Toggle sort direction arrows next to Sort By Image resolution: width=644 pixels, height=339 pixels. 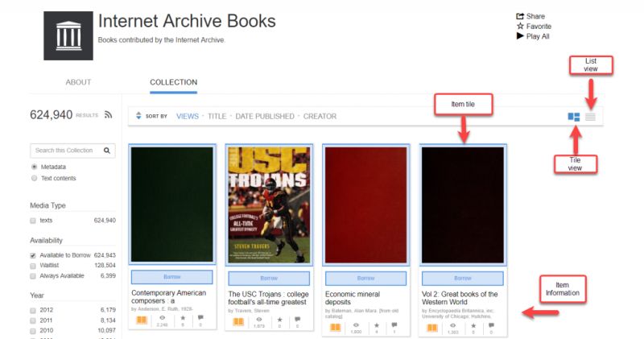pyautogui.click(x=138, y=116)
